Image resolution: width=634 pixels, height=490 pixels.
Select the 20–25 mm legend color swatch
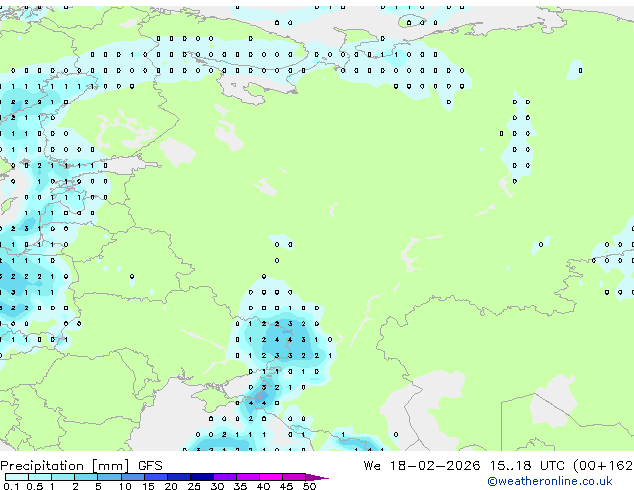pos(179,477)
